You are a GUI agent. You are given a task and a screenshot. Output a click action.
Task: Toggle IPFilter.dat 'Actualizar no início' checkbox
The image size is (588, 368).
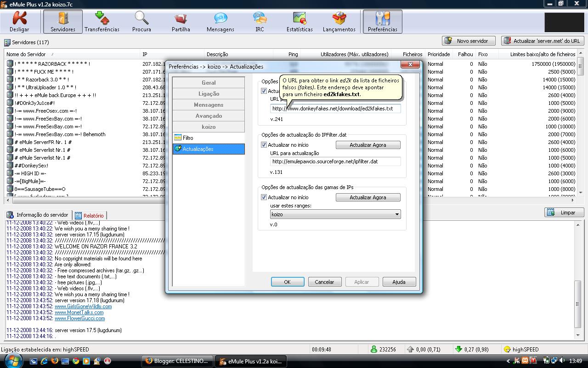(x=264, y=145)
